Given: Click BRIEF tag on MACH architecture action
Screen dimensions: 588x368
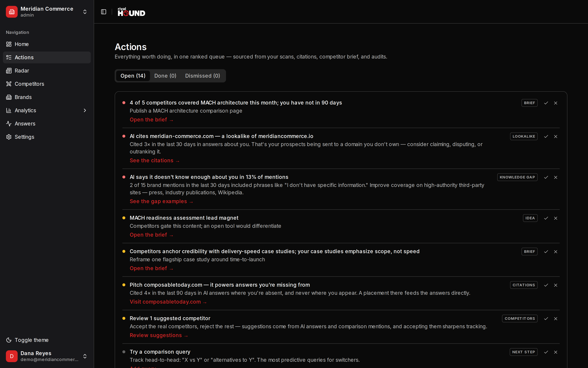Looking at the screenshot, I should [x=529, y=103].
